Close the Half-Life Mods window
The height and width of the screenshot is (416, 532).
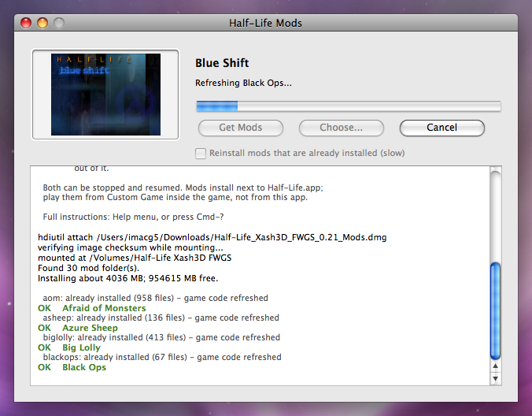(x=26, y=23)
